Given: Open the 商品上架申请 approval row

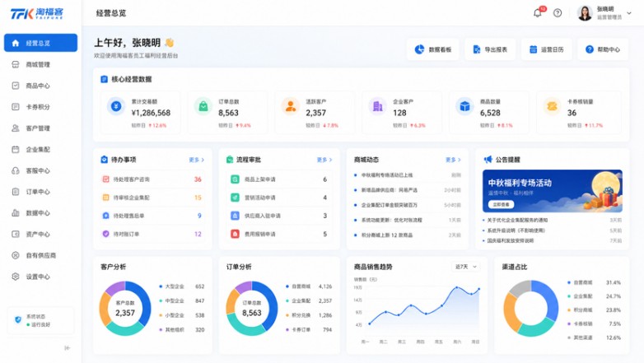Looking at the screenshot, I should click(x=279, y=179).
